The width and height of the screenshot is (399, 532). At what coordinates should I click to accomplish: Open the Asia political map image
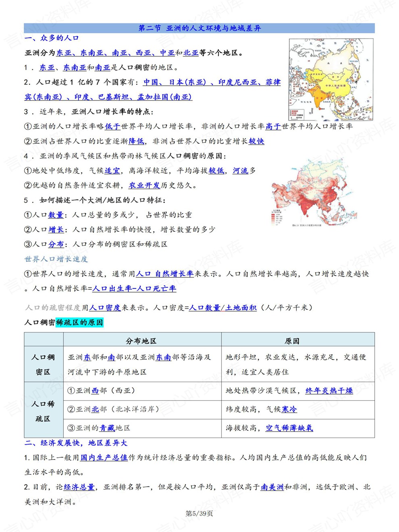coord(331,79)
